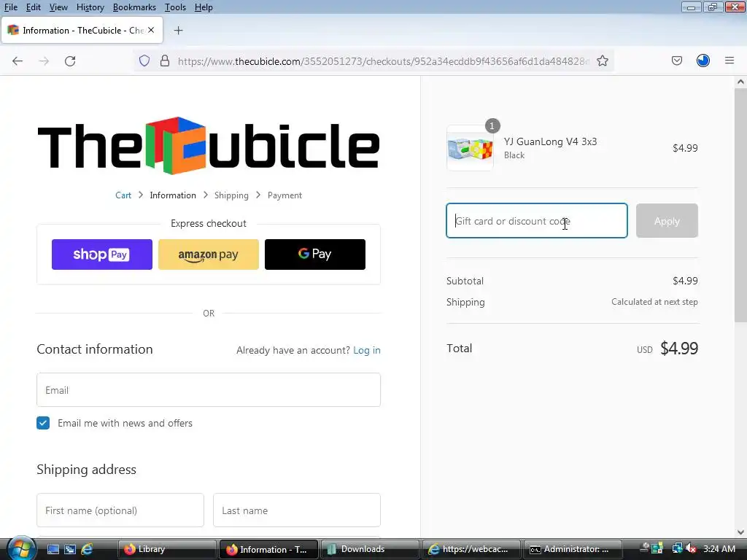Click TheCubicle logo
The height and width of the screenshot is (560, 747).
[x=209, y=146]
